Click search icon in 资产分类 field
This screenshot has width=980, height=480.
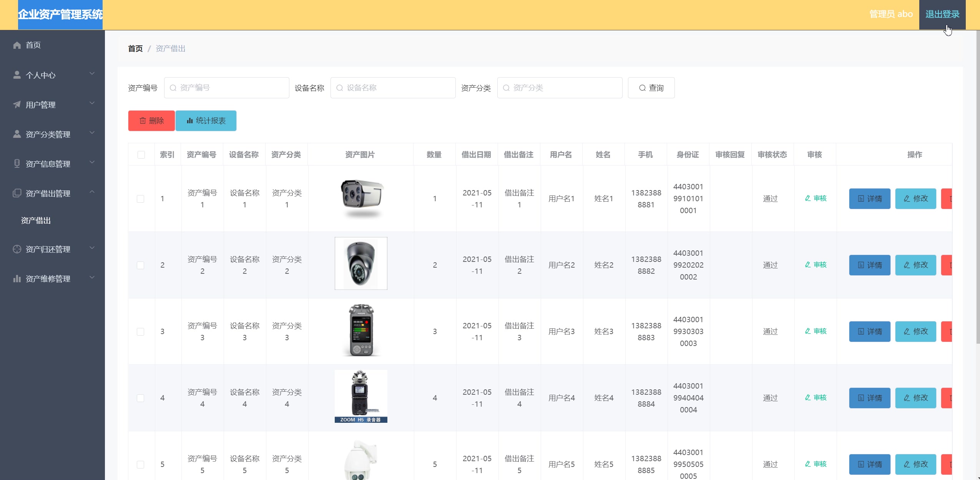506,88
